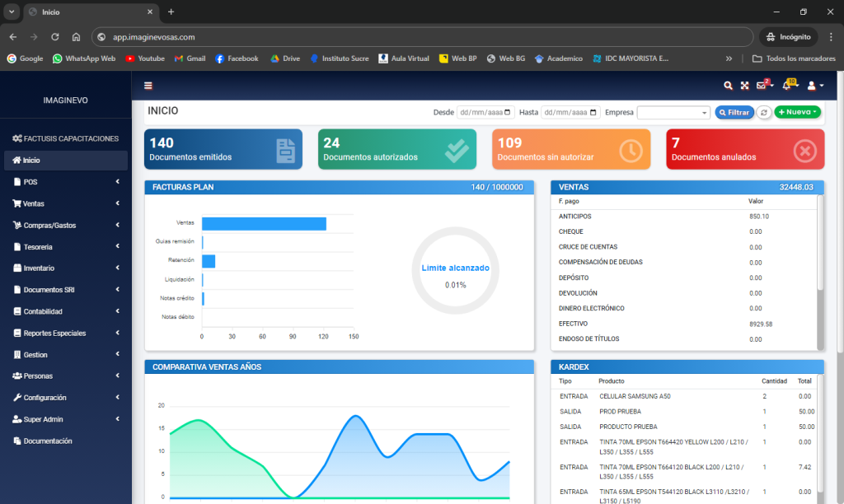Open the Desde date picker calendar icon
The image size is (844, 504).
[507, 113]
